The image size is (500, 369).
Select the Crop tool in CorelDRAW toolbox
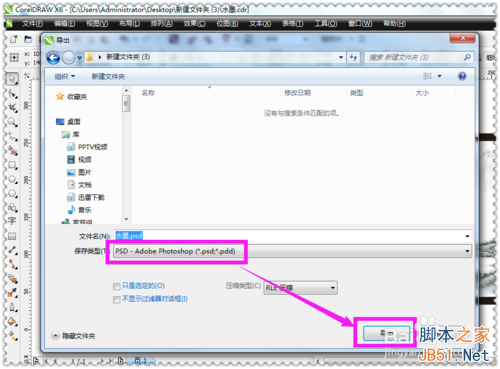point(13,108)
